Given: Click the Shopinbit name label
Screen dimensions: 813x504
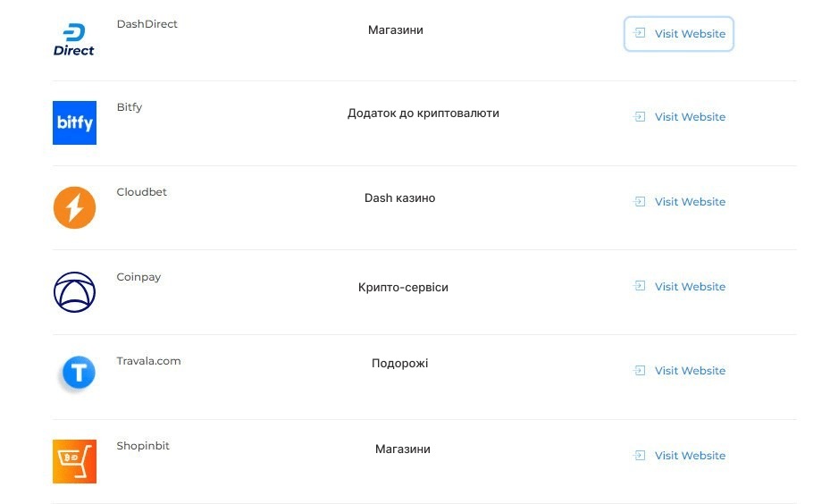Looking at the screenshot, I should click(143, 446).
